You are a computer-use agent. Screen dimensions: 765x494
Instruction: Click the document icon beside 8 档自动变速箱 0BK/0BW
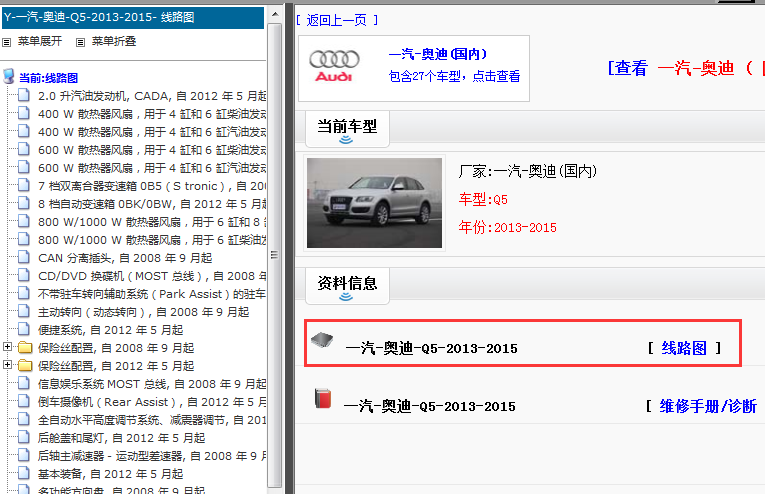click(23, 203)
